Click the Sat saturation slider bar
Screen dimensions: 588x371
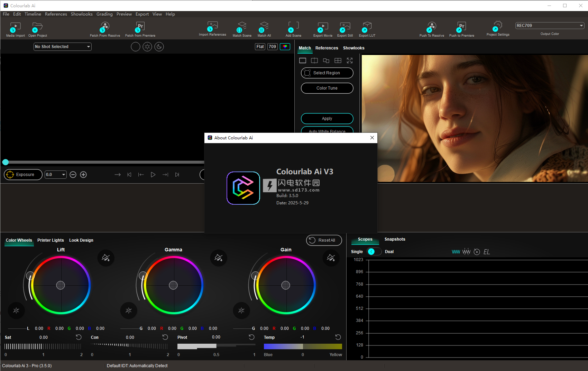pyautogui.click(x=43, y=346)
